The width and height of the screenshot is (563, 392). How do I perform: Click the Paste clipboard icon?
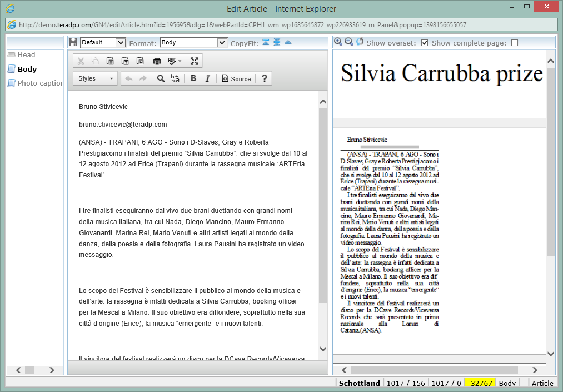coord(110,61)
